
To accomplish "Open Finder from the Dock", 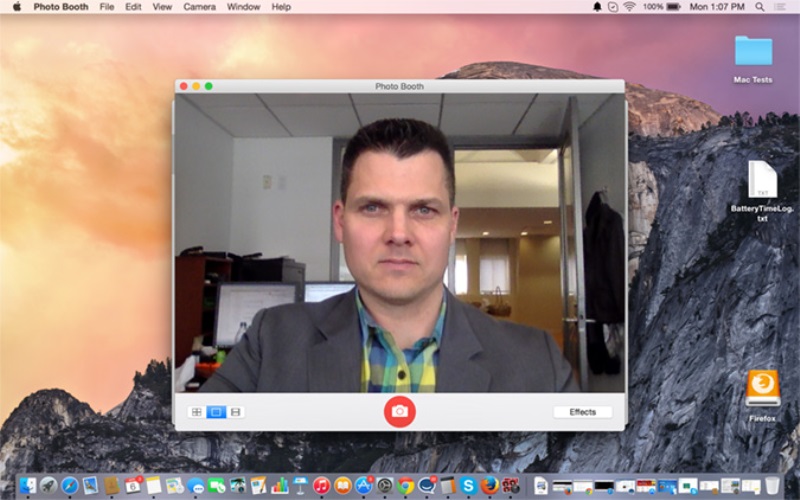I will [28, 485].
